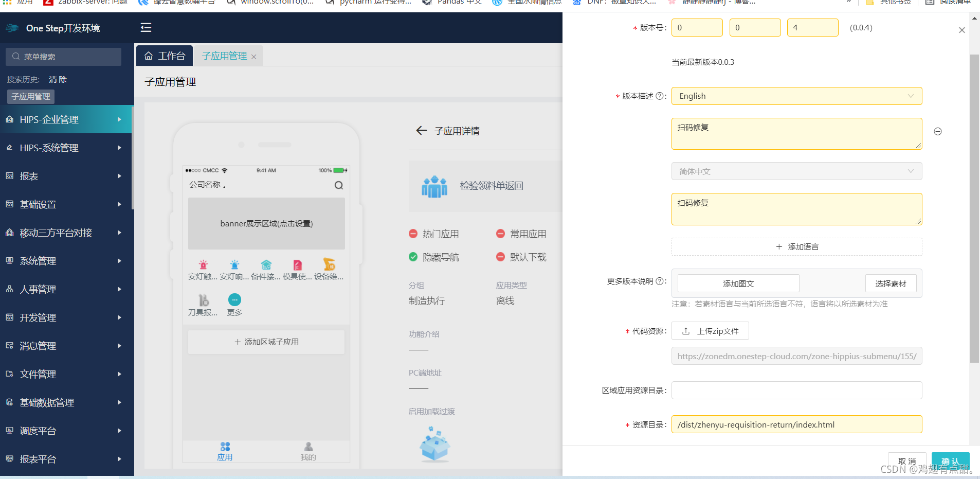The image size is (980, 479).
Task: Click the 检验领料单返回 app icon
Action: point(434,186)
